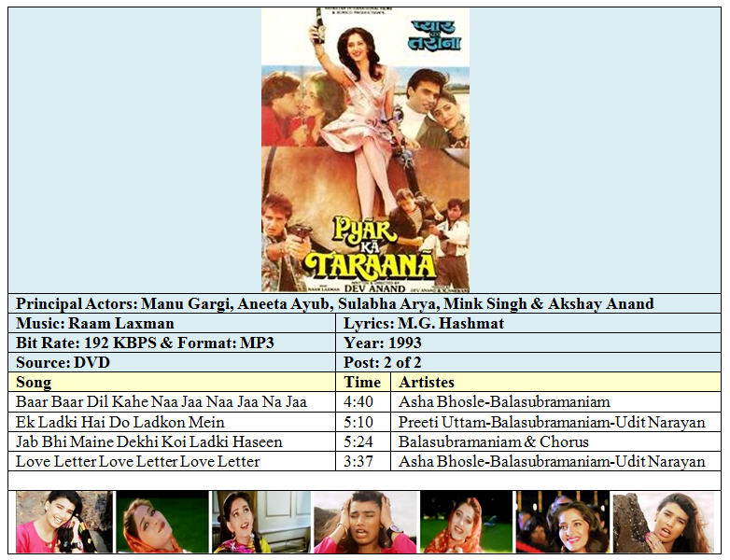Select song 'Ek Ladki Hai Do Ladkon Mein'

(120, 422)
